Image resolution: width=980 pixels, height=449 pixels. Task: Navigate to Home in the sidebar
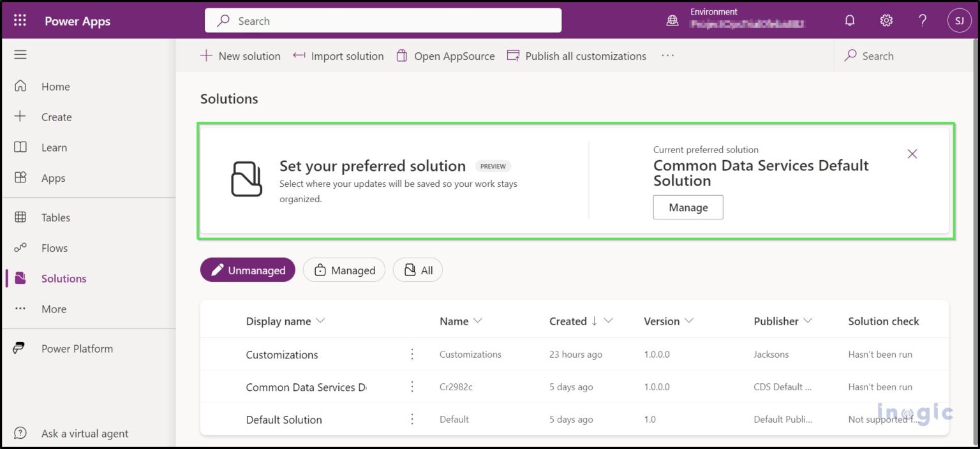[55, 86]
